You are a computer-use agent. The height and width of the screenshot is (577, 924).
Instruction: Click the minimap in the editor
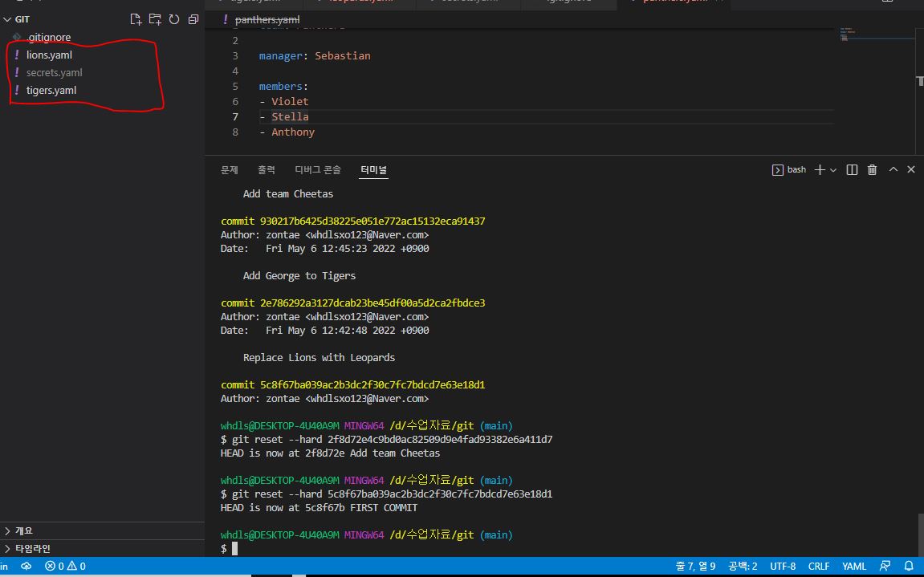pyautogui.click(x=877, y=35)
